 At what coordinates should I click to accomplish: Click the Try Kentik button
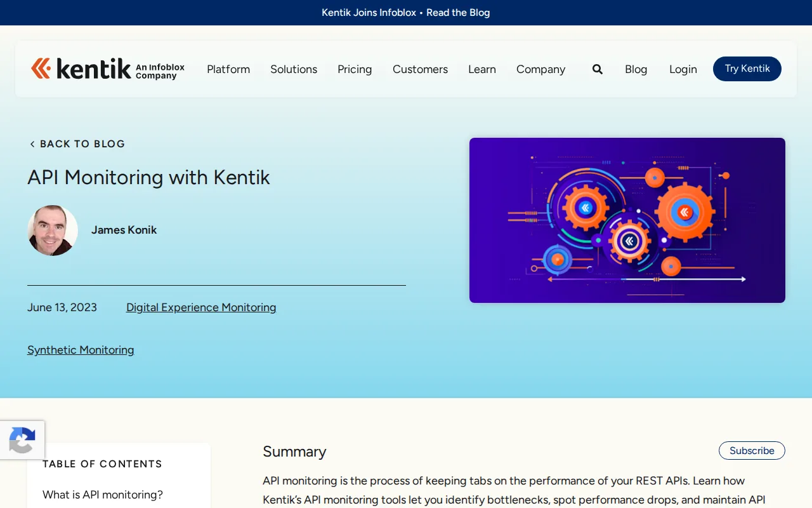747,69
